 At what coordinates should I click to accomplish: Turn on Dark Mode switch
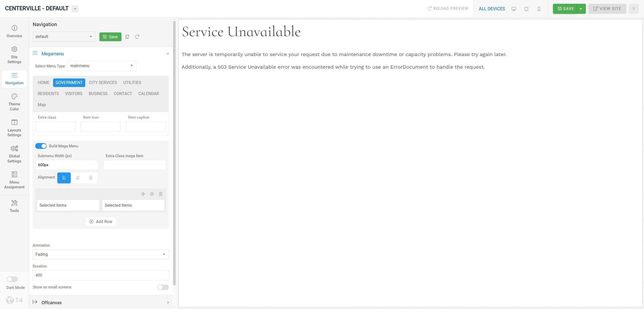(x=12, y=279)
